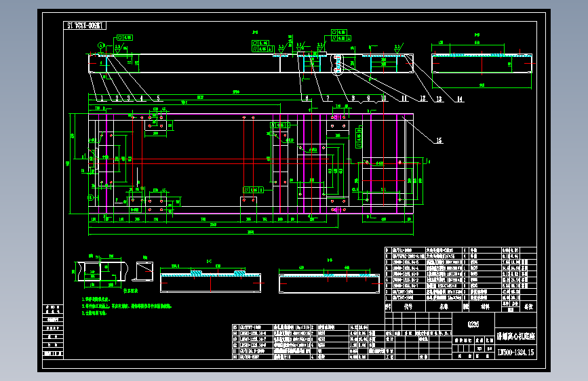Image resolution: width=588 pixels, height=381 pixels.
Task: Select part callout number 2
Action: 117,98
